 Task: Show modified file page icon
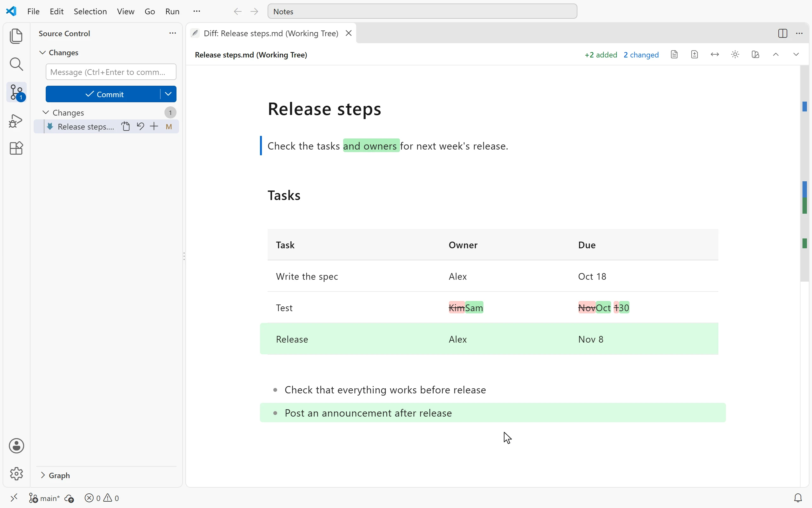point(695,54)
